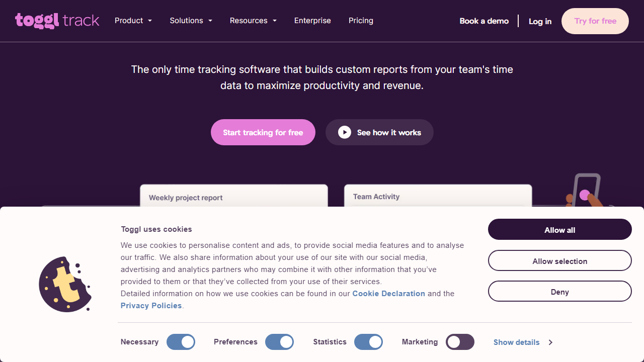Turn off the Preferences cookies toggle
Viewport: 644px width, 362px height.
coord(279,342)
